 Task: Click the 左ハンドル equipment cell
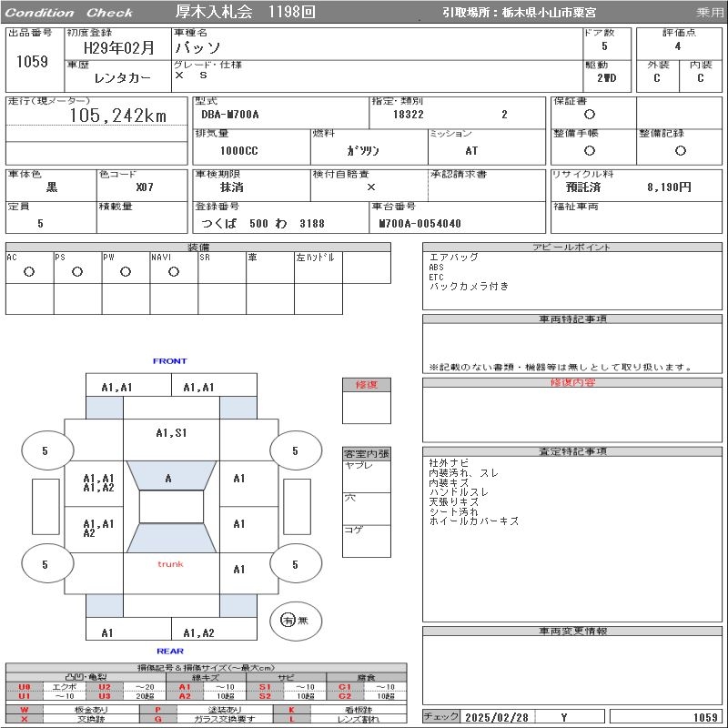pos(318,268)
